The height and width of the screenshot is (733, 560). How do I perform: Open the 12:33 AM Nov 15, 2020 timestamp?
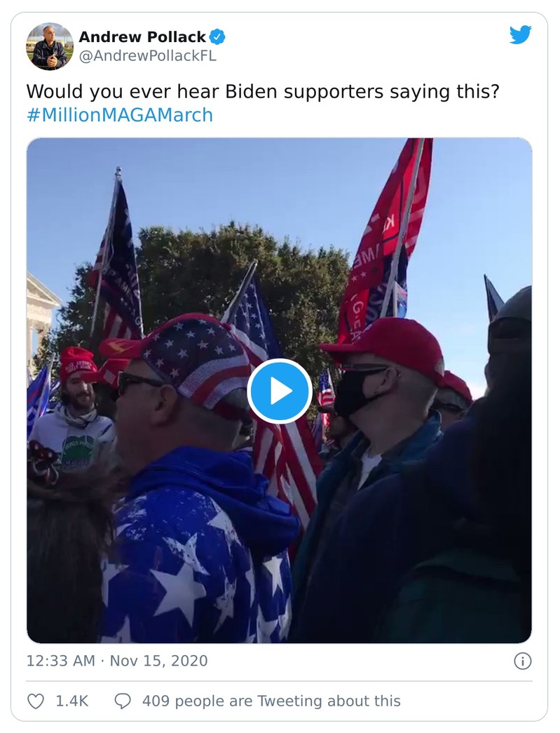(x=117, y=661)
